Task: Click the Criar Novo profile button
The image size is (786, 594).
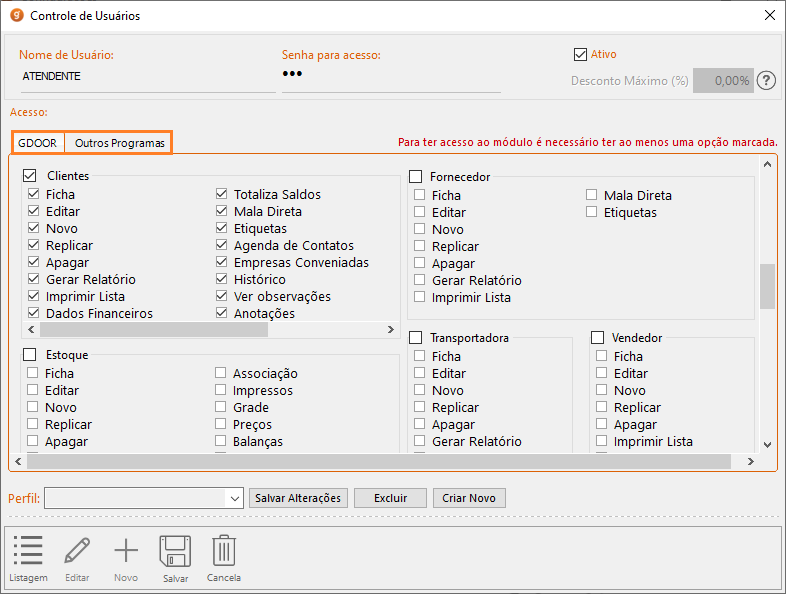Action: pos(469,498)
